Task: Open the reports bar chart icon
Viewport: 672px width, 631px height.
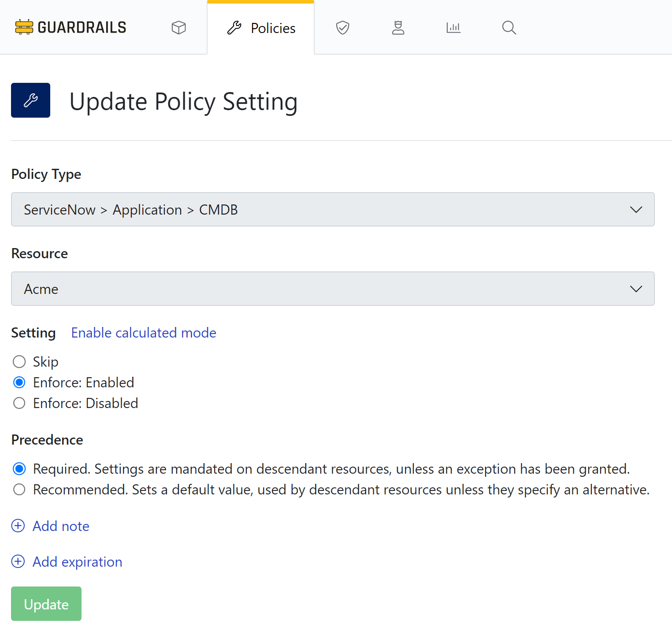Action: (x=453, y=27)
